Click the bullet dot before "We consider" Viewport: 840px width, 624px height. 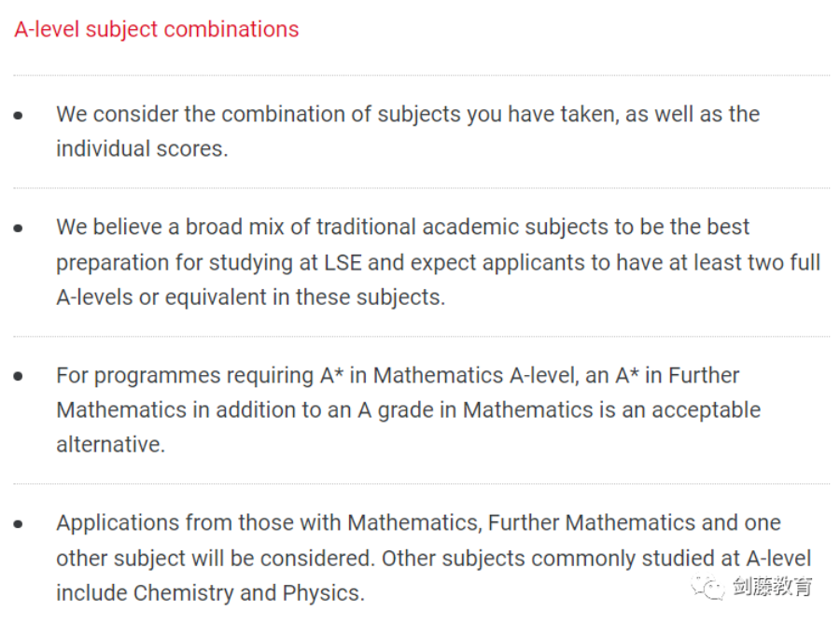[19, 115]
